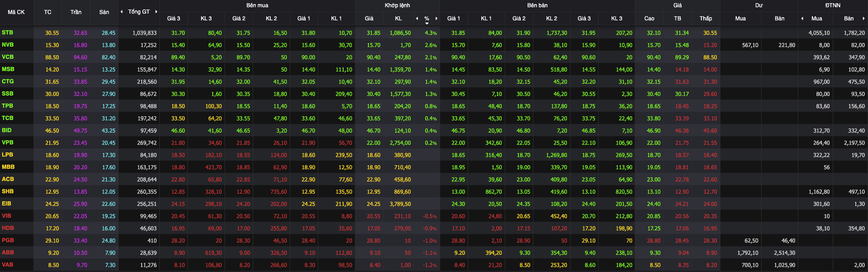This screenshot has width=868, height=272.
Task: Click the Bên bán group header
Action: [x=537, y=5]
